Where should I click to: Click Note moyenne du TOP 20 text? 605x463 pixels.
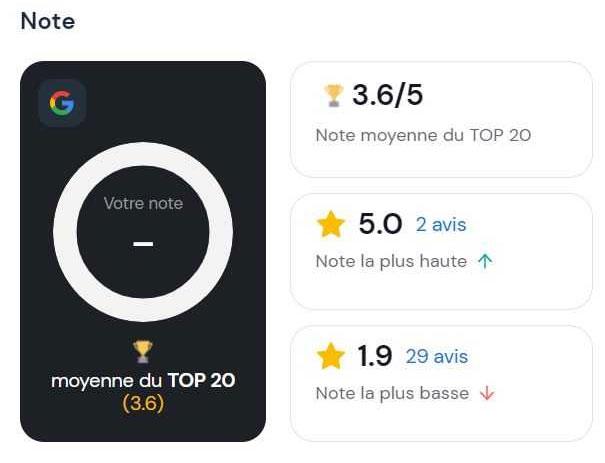point(423,135)
